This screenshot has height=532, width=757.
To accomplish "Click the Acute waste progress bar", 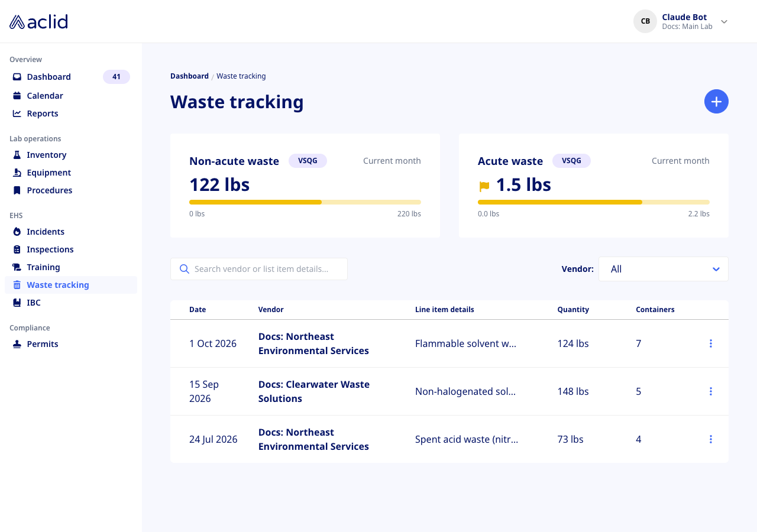I will [594, 202].
